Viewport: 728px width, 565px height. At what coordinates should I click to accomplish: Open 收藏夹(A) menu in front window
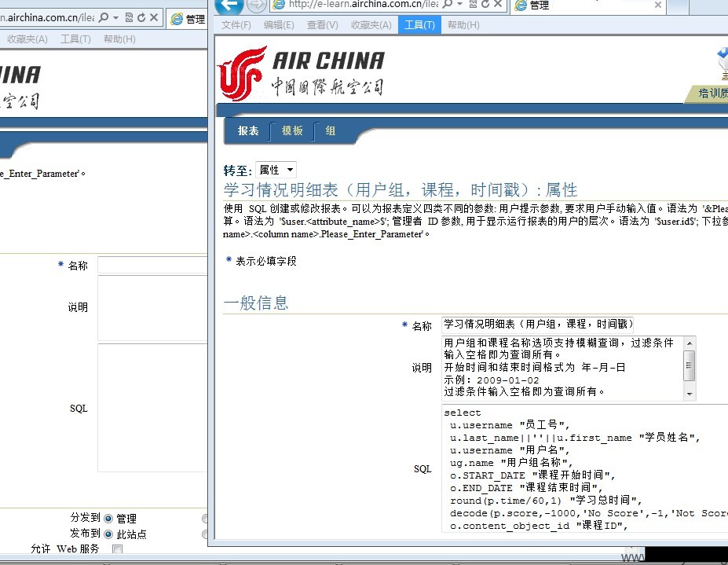pyautogui.click(x=371, y=25)
